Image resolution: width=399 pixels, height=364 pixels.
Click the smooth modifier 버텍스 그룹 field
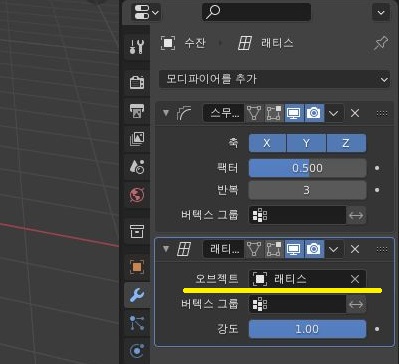[x=297, y=215]
